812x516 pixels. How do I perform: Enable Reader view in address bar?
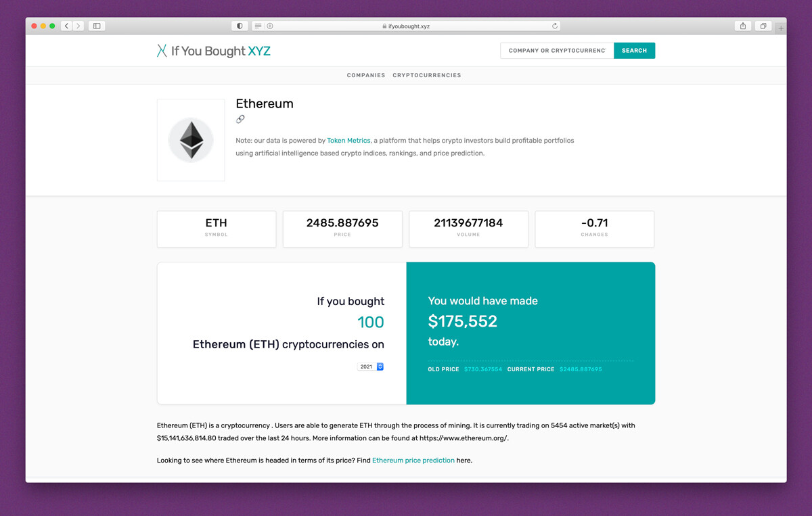258,26
